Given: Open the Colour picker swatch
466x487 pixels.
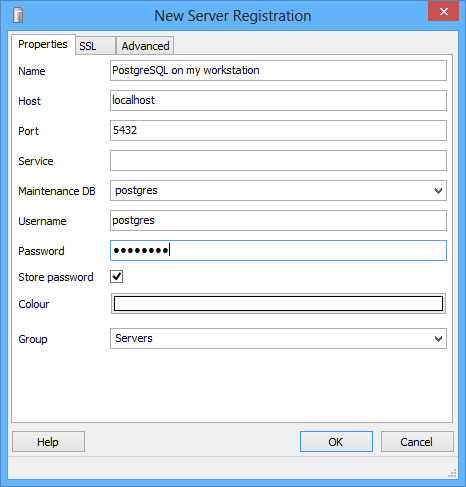Looking at the screenshot, I should (278, 304).
